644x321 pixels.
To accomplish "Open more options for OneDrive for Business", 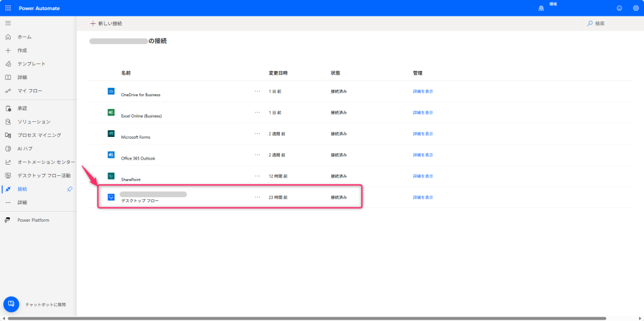I will click(257, 91).
